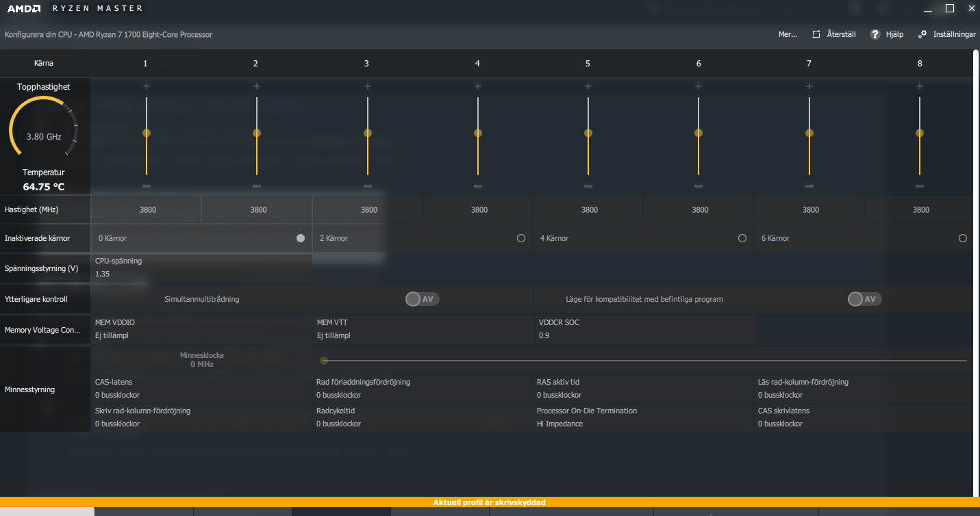The image size is (980, 516).
Task: Click the core 8 speed slider handle
Action: click(x=920, y=133)
